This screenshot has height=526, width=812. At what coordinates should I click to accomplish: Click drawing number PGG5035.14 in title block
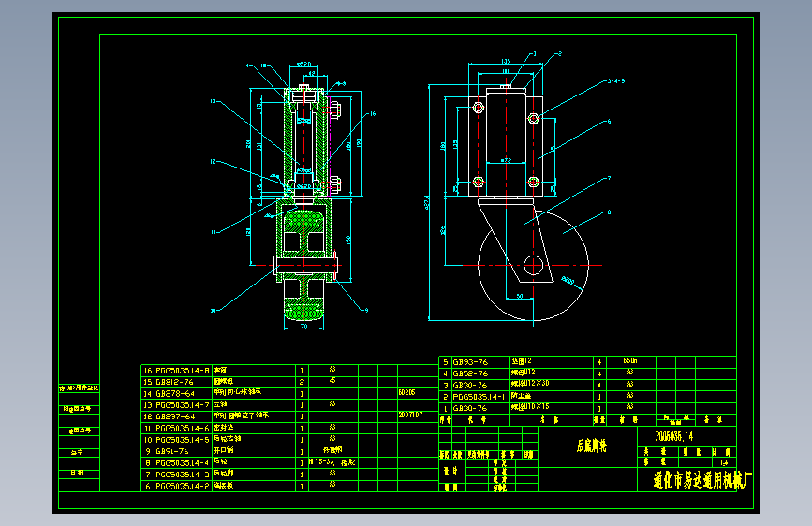tap(673, 436)
